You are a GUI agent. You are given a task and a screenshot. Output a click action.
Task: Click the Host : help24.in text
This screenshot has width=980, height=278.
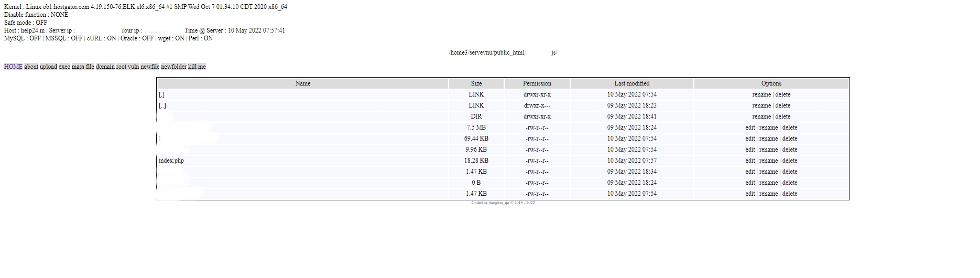[x=24, y=30]
